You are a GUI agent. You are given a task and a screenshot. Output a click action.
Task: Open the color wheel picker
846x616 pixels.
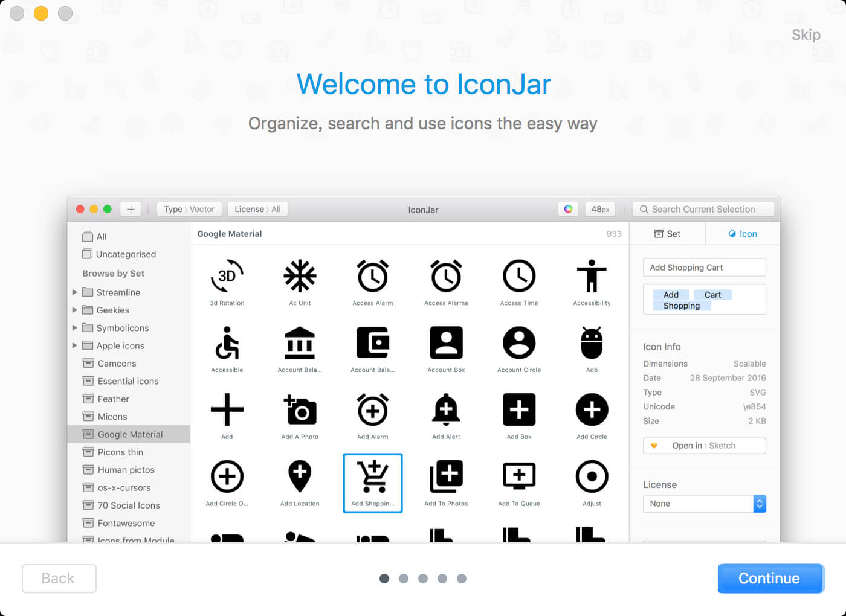(568, 209)
